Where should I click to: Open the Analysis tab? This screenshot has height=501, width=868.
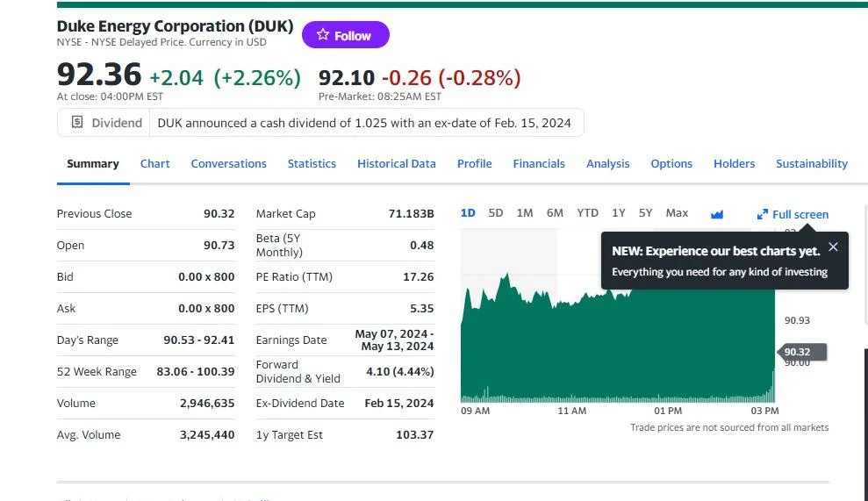[x=607, y=163]
